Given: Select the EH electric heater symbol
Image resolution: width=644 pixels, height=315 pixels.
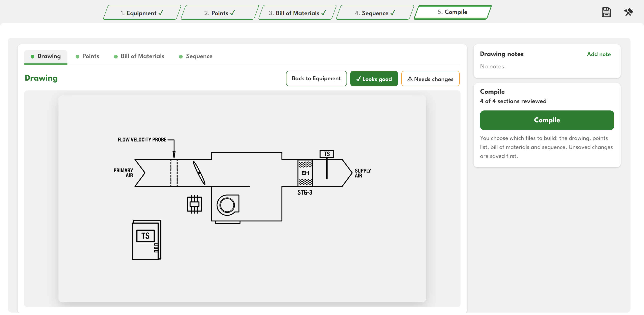Looking at the screenshot, I should click(305, 173).
